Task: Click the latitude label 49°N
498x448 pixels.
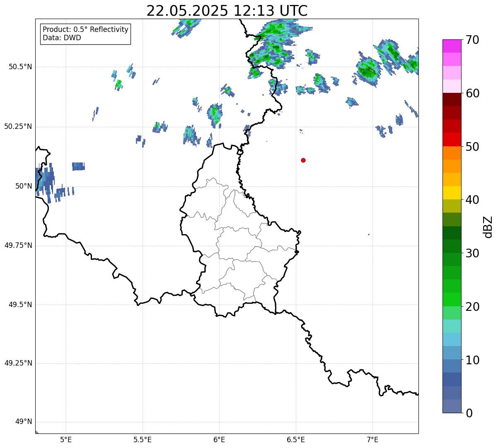Action: pyautogui.click(x=24, y=422)
